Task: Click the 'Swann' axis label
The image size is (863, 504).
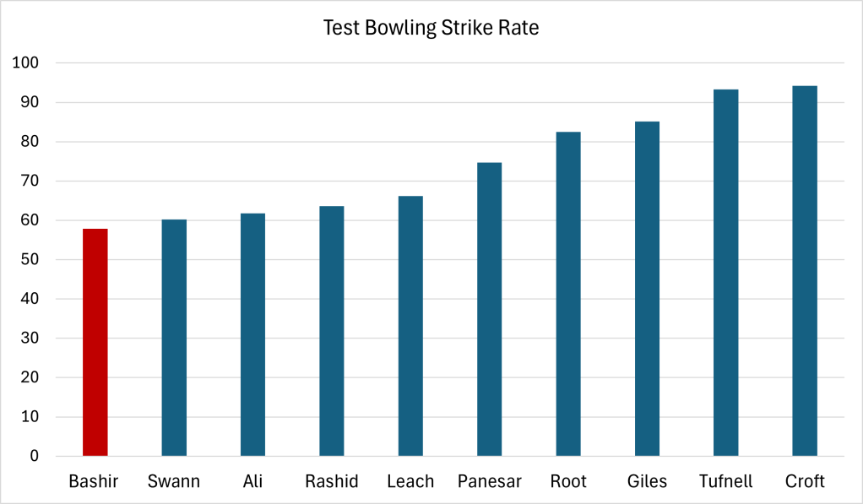Action: (174, 482)
